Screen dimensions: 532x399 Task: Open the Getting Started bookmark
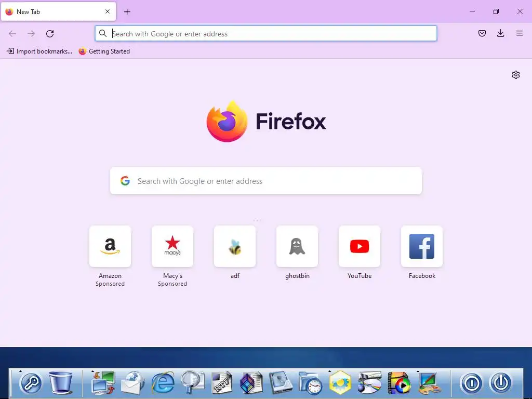[104, 51]
